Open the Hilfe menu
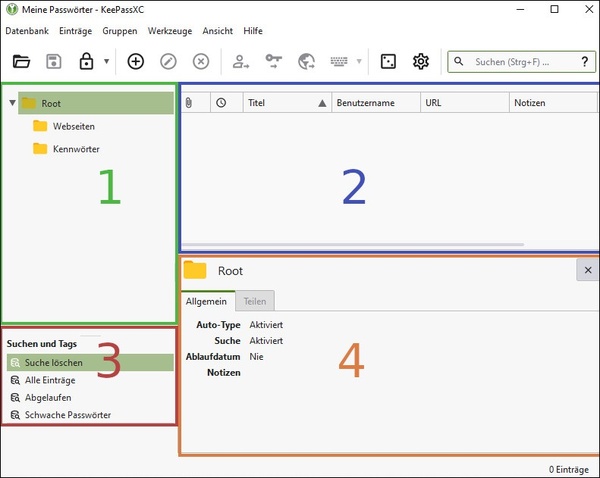 click(253, 31)
